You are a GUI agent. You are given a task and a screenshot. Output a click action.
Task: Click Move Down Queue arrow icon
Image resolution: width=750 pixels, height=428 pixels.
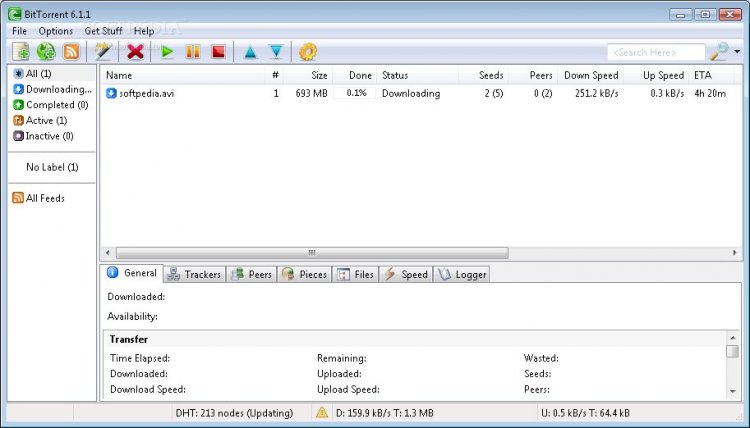coord(276,52)
